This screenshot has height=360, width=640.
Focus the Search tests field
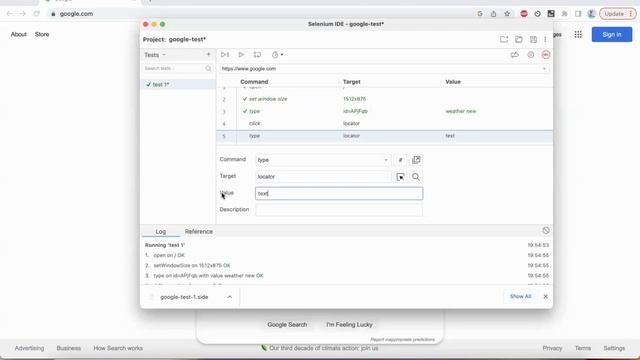click(178, 68)
